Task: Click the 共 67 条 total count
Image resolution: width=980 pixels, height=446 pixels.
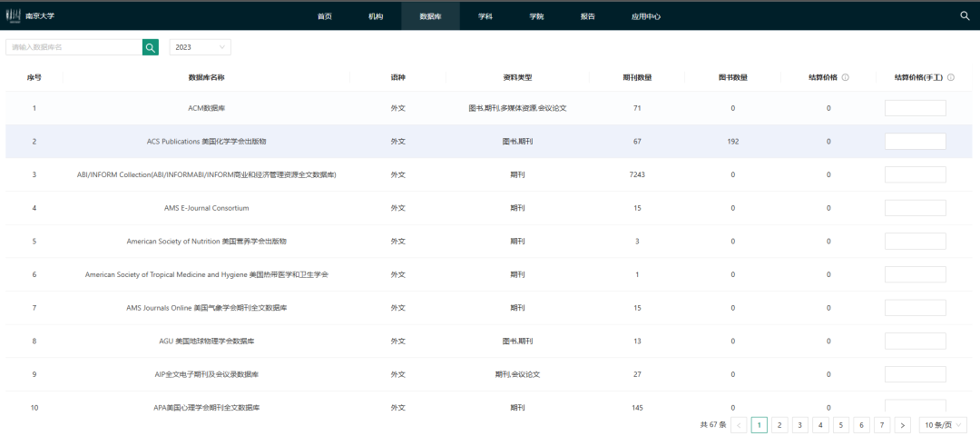Action: pyautogui.click(x=713, y=425)
